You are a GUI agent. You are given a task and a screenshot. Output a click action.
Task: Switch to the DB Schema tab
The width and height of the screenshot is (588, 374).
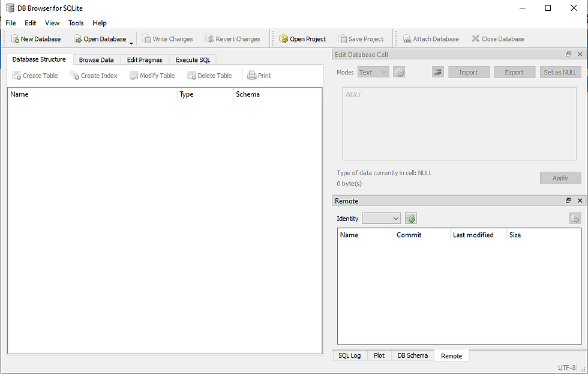(413, 355)
